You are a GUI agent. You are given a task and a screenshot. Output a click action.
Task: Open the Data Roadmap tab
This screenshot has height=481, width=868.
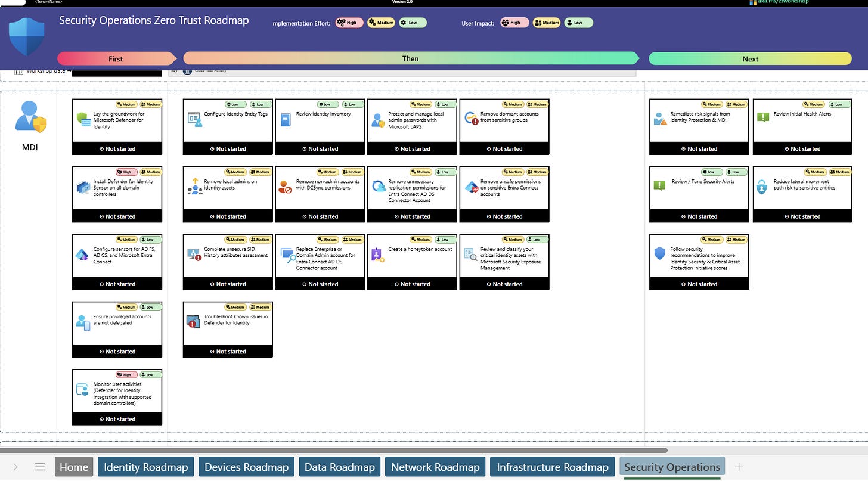339,467
